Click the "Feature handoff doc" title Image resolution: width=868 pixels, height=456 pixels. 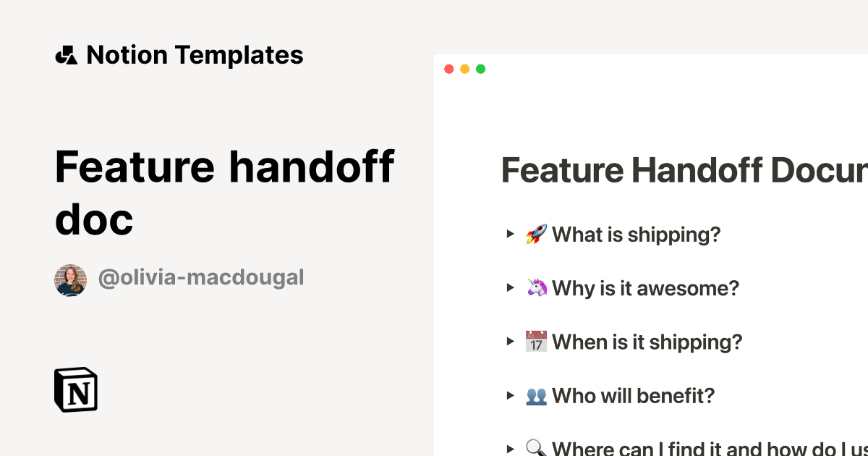[x=225, y=193]
